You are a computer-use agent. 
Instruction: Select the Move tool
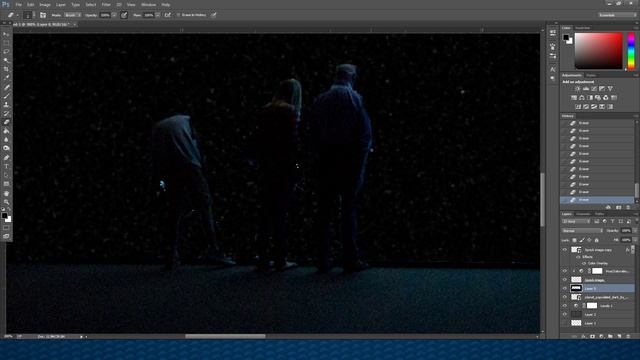6,34
